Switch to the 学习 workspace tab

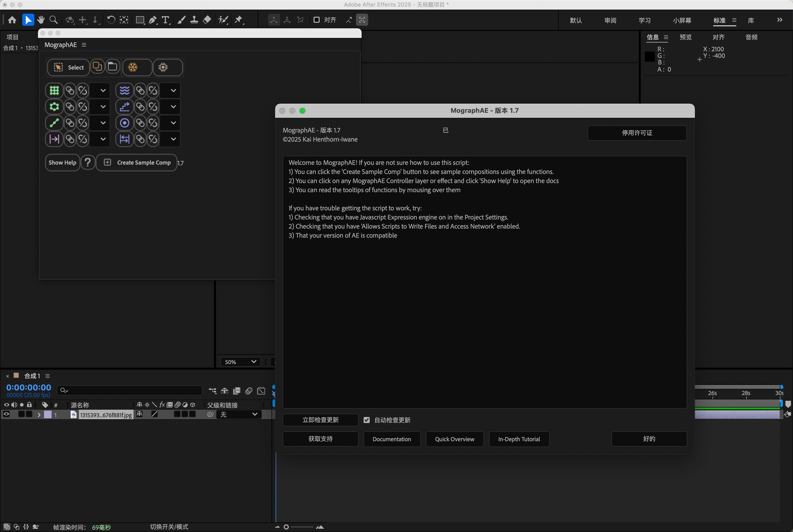tap(644, 20)
